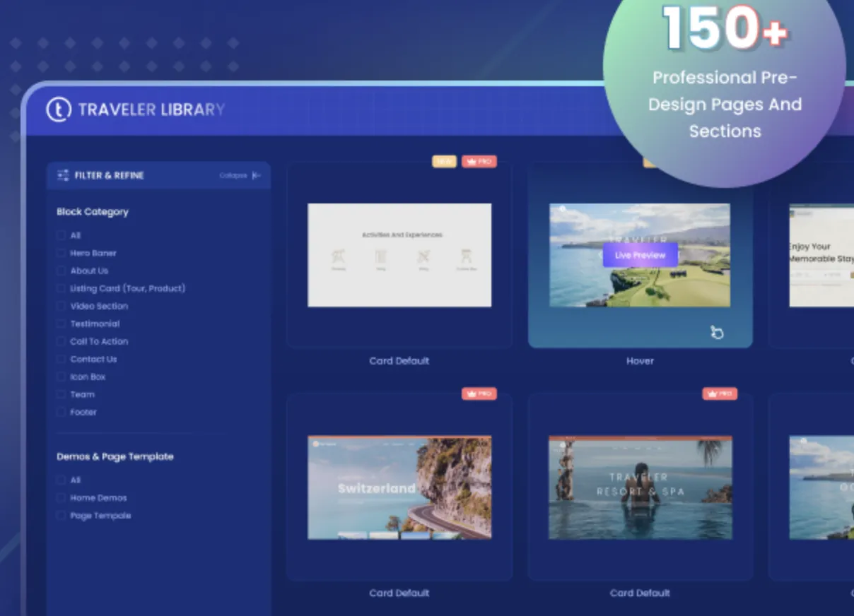Check the Icon Box checkbox
Viewport: 854px width, 616px height.
[x=62, y=377]
